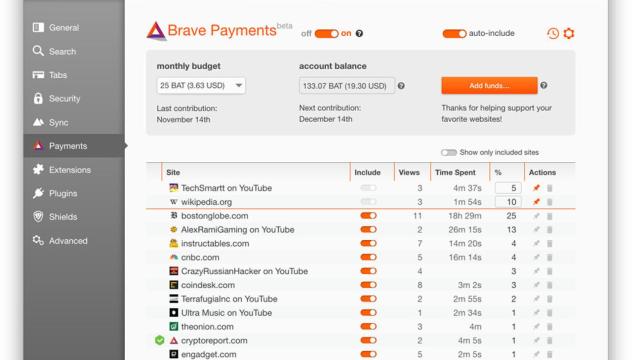Disable include for AlexRamiGaming on YouTube
The height and width of the screenshot is (360, 640).
pyautogui.click(x=368, y=229)
